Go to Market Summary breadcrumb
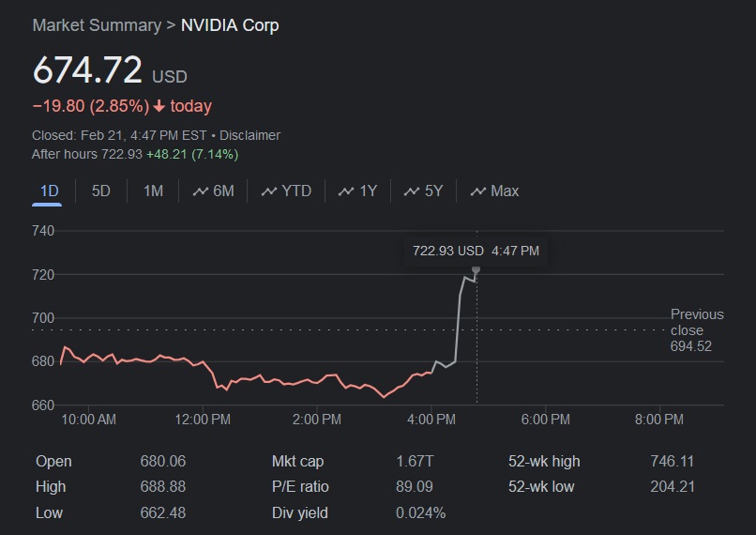Viewport: 756px width, 535px height. [97, 25]
